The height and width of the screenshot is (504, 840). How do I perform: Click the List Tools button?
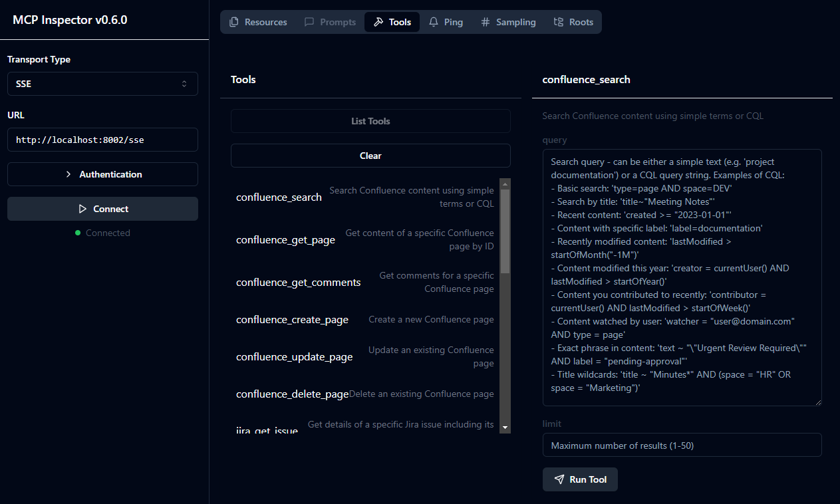(x=370, y=121)
